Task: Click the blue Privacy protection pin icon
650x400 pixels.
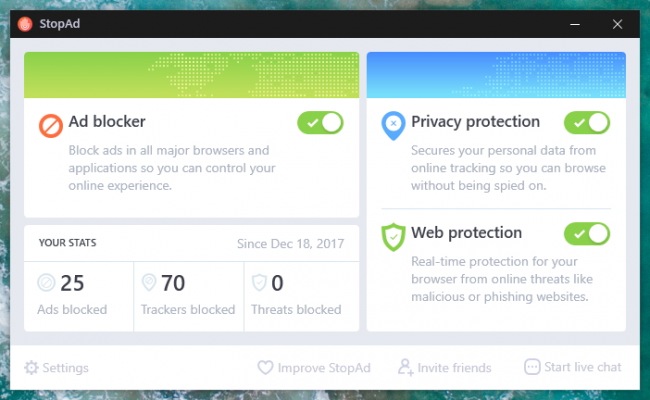Action: pos(393,126)
